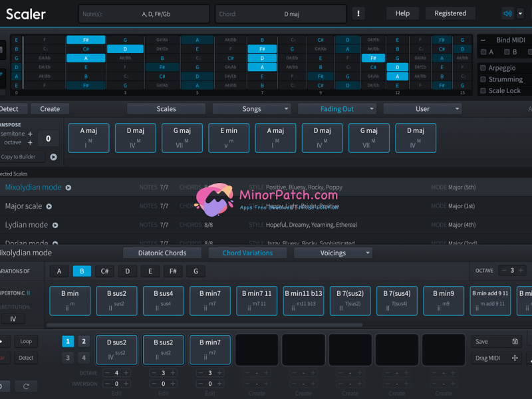Choose the IV substitution button

(x=13, y=319)
